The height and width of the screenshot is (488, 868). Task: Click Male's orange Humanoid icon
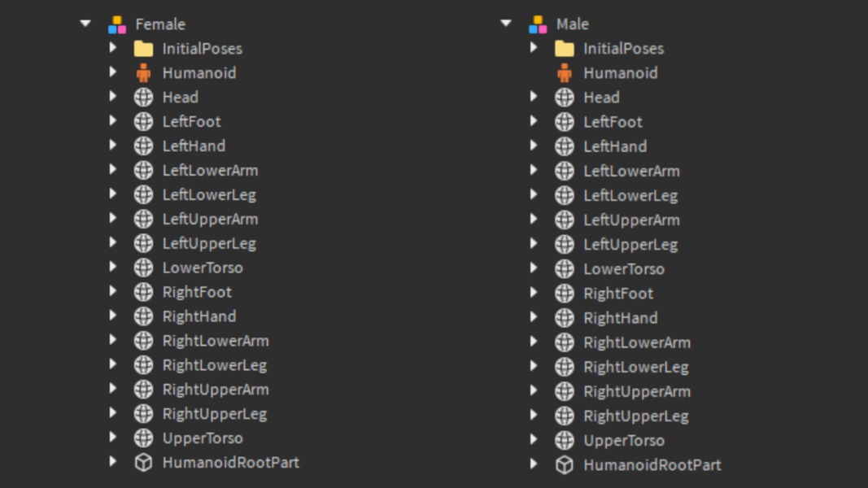pos(564,73)
